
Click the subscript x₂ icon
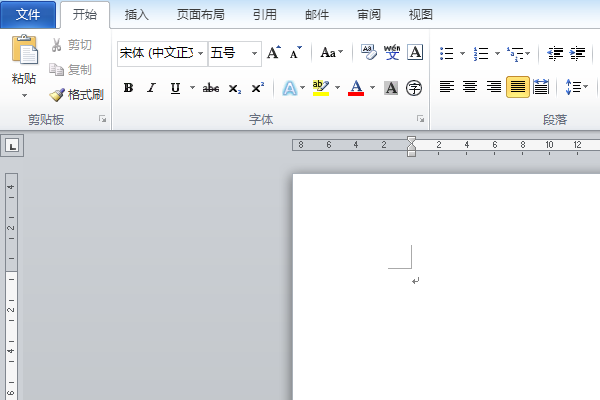(x=235, y=88)
